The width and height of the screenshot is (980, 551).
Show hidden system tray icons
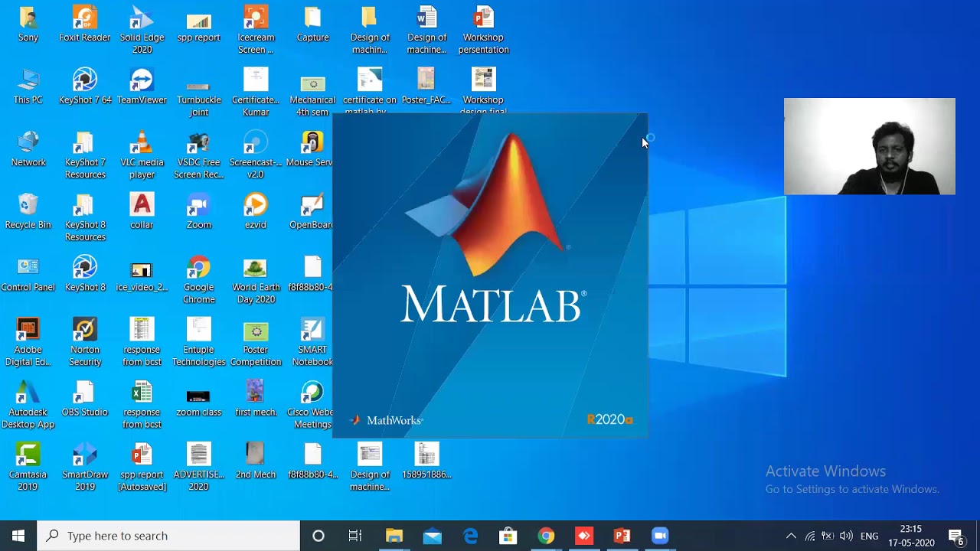coord(791,536)
